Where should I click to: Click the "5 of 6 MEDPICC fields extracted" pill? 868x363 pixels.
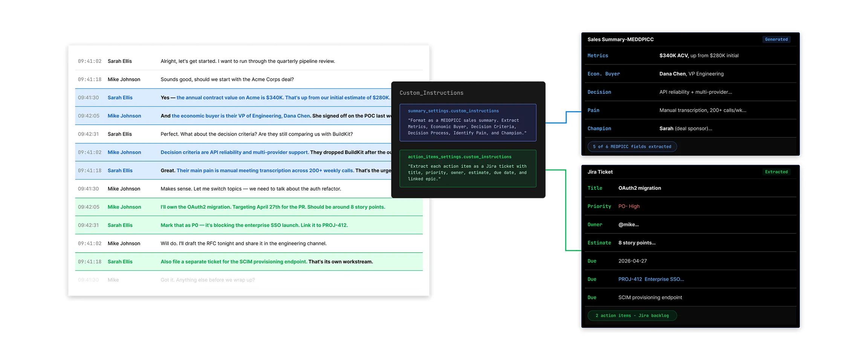pyautogui.click(x=632, y=147)
